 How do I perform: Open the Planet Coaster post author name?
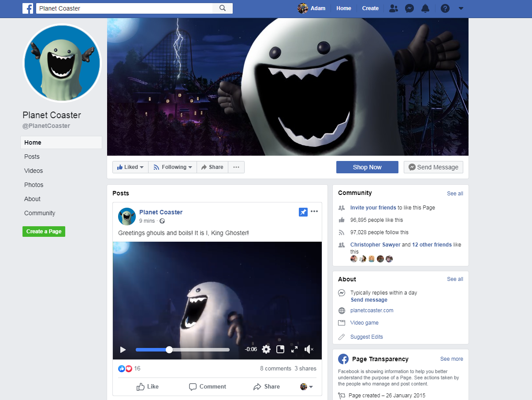[161, 212]
